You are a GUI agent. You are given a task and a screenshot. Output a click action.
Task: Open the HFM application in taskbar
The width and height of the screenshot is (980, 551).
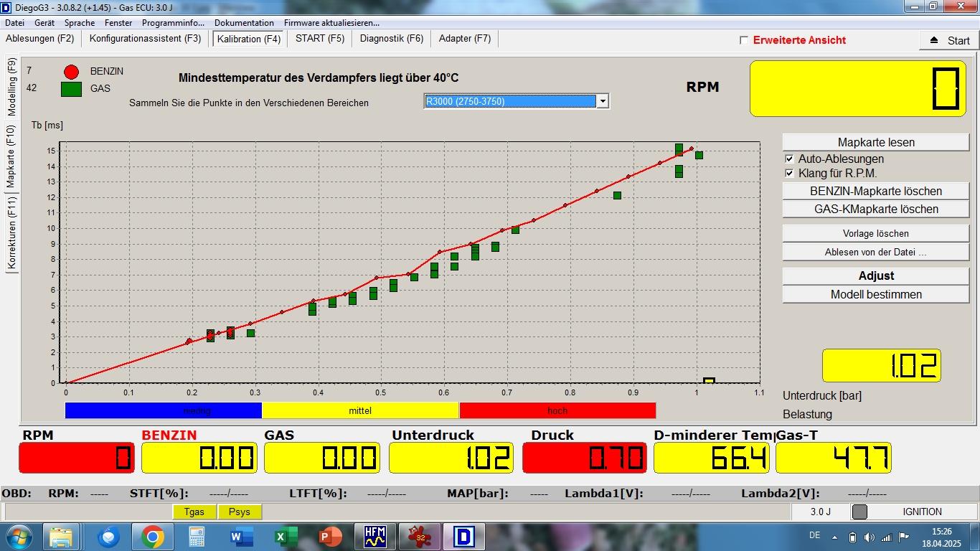point(375,537)
